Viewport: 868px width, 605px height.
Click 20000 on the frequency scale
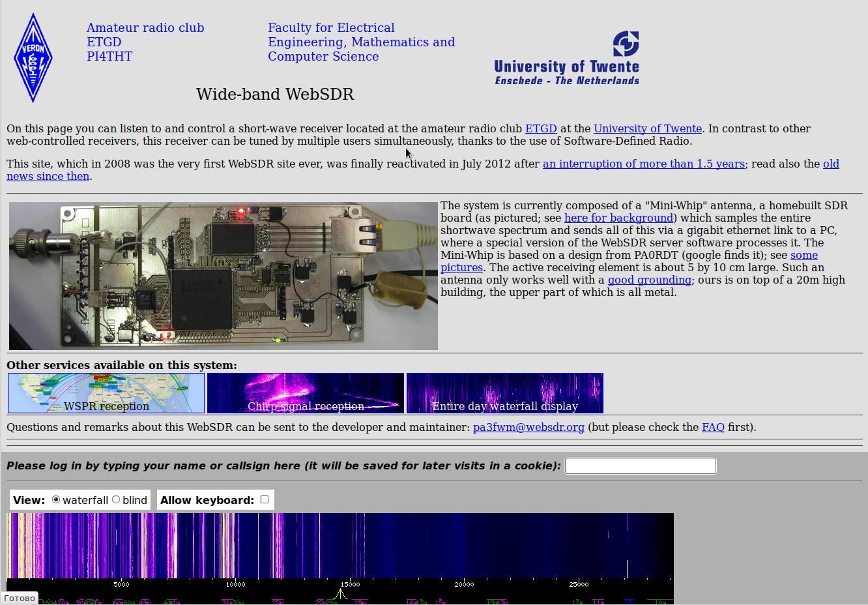click(x=464, y=584)
